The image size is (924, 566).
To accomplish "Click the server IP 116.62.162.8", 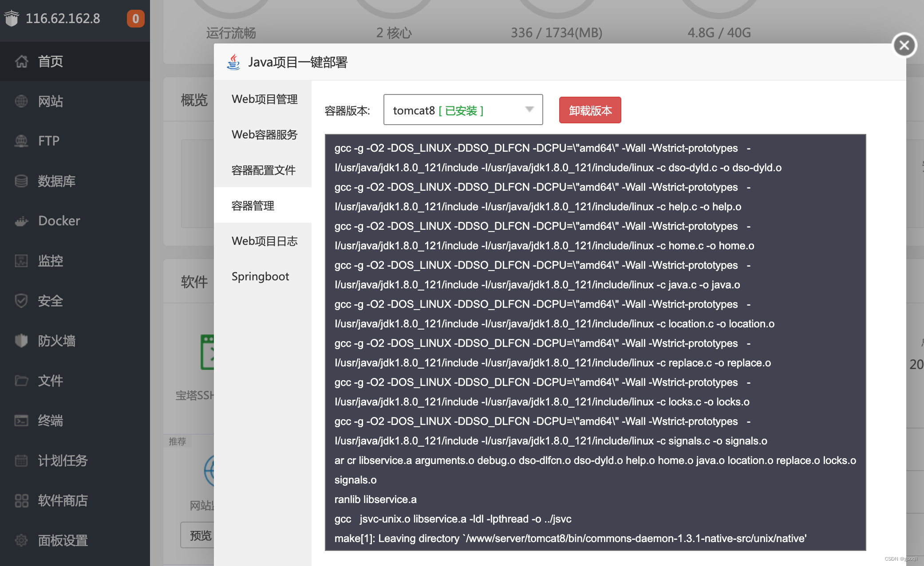I will (63, 19).
